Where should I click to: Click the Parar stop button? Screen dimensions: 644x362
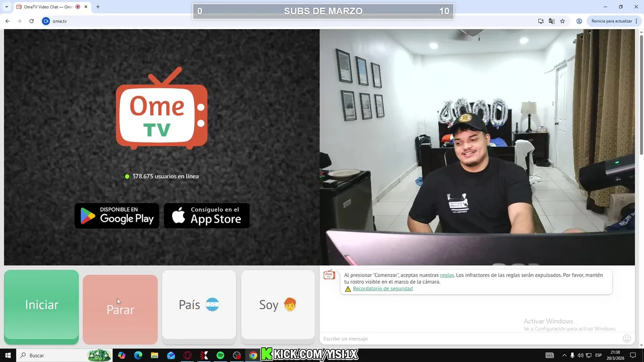[120, 309]
